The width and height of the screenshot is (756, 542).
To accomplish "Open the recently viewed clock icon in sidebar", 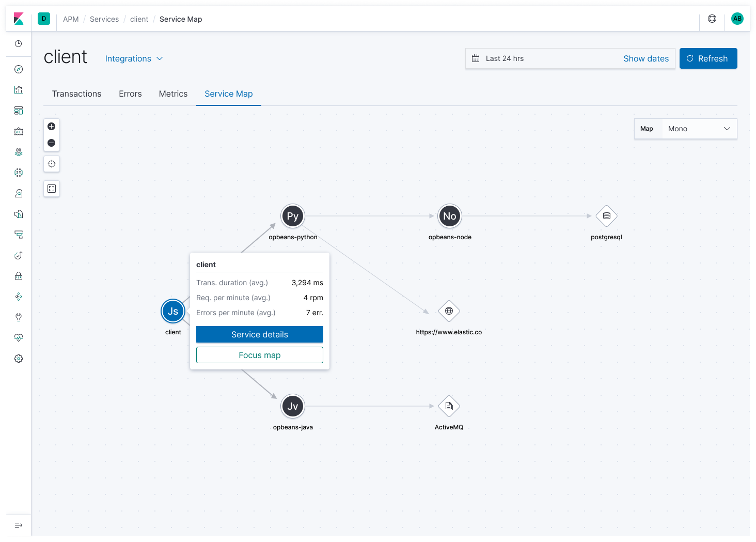I will pyautogui.click(x=19, y=43).
